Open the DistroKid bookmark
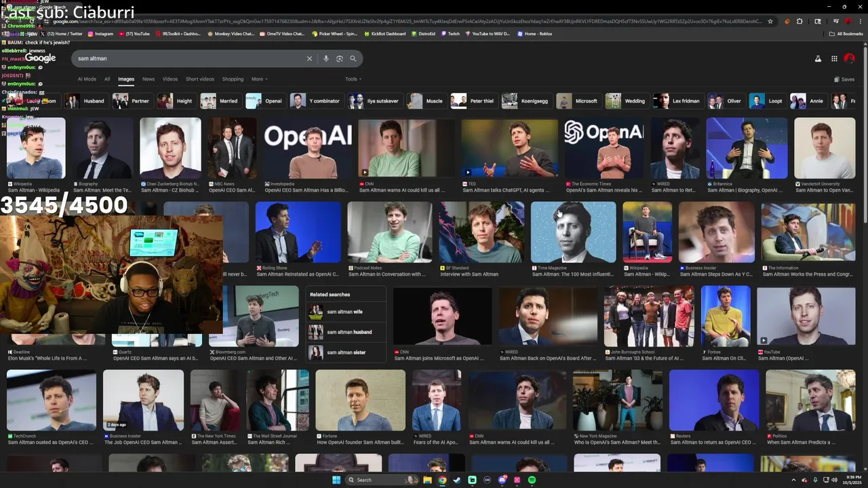The width and height of the screenshot is (868, 488). (423, 33)
